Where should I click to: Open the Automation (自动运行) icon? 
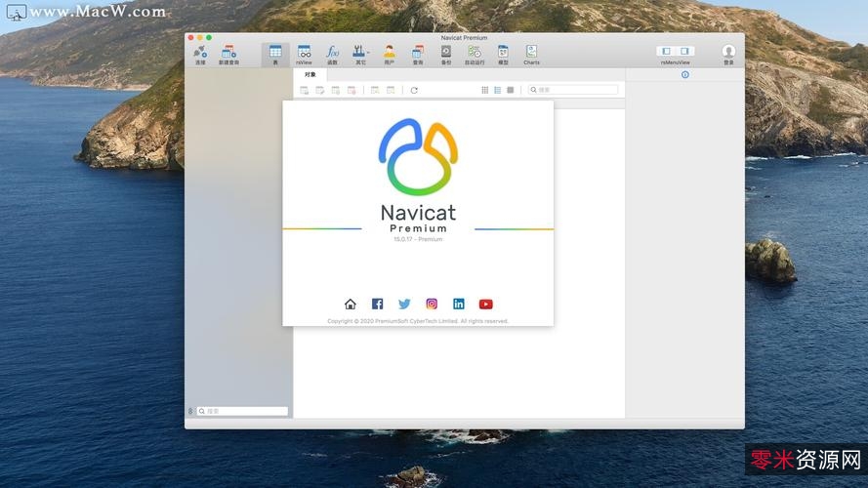[x=475, y=52]
